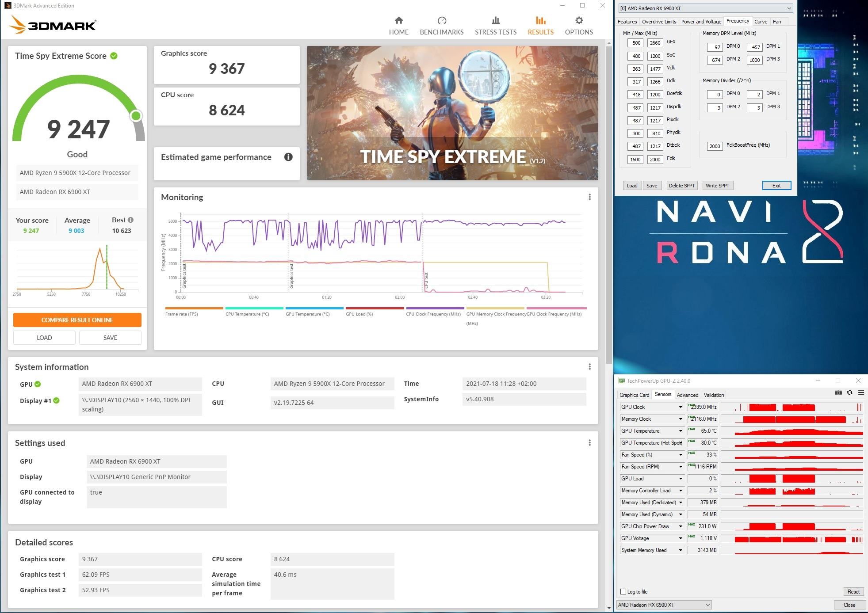Click the Exit button in the power table editor
This screenshot has height=613, width=868.
pos(776,186)
